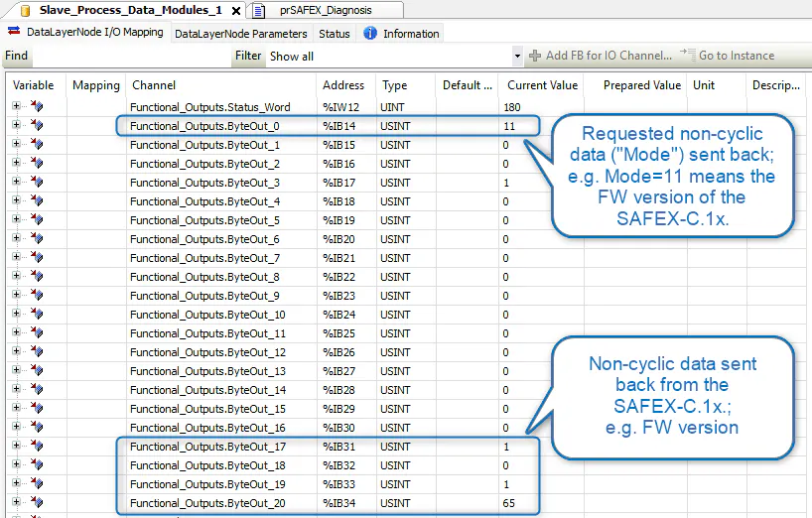Expand the ByteOut_0 row tree node
The image size is (812, 518).
tap(17, 126)
